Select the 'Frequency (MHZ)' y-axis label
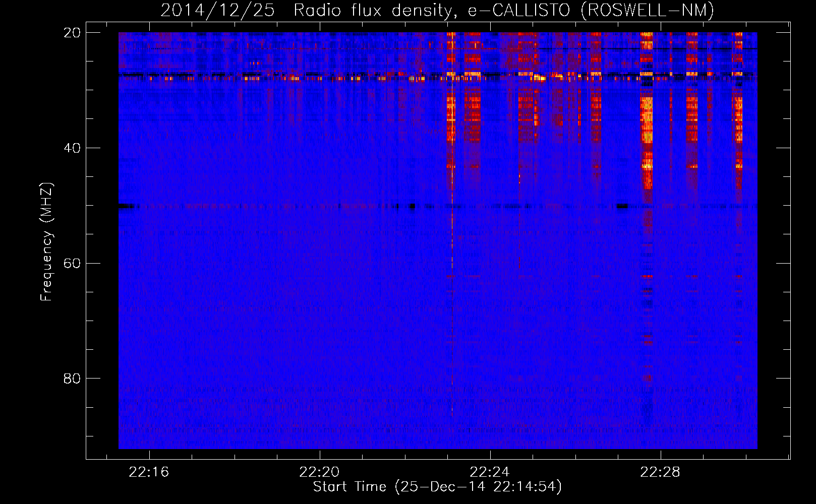 pos(46,242)
